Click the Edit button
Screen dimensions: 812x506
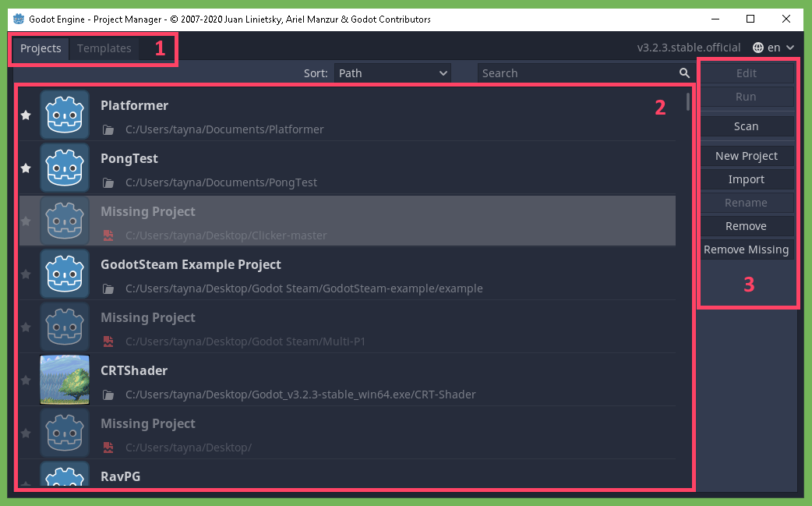(747, 73)
